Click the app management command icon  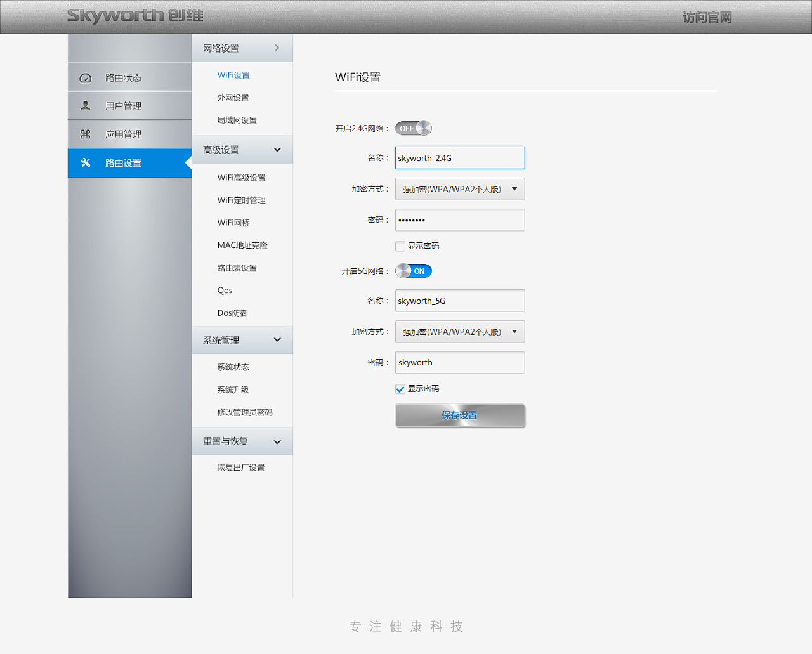point(86,134)
